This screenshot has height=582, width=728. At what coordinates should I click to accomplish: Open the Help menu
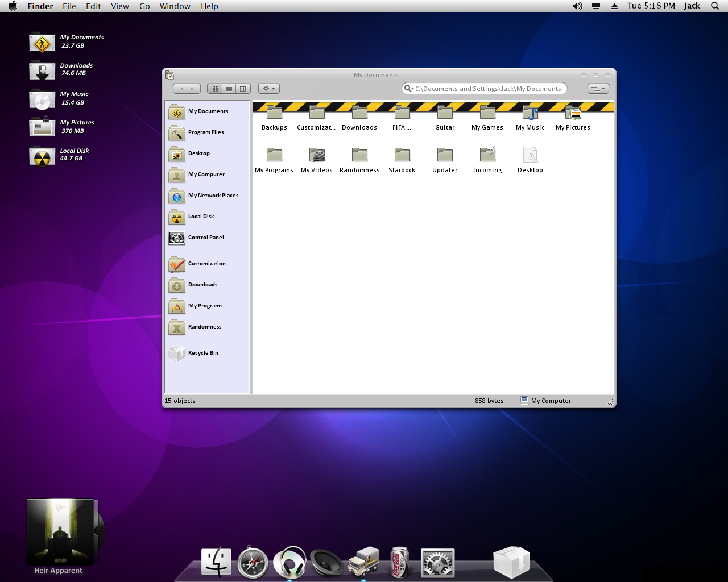pos(209,6)
